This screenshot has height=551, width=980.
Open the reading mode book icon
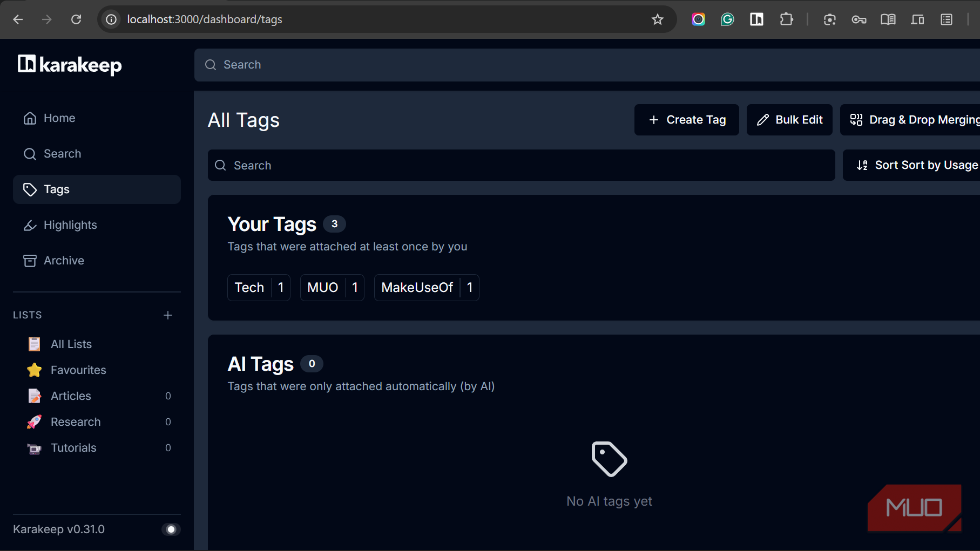click(x=888, y=19)
